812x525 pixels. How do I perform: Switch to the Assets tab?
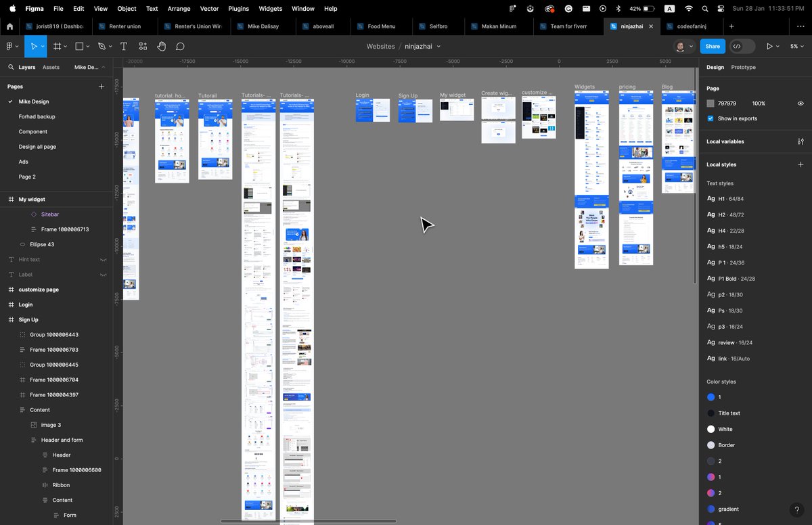[51, 67]
